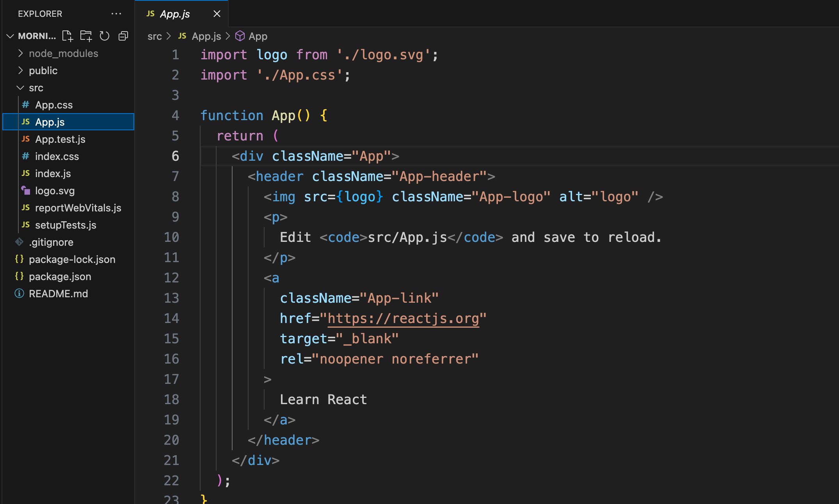Open README.md from the file tree
The height and width of the screenshot is (504, 839).
pyautogui.click(x=58, y=294)
